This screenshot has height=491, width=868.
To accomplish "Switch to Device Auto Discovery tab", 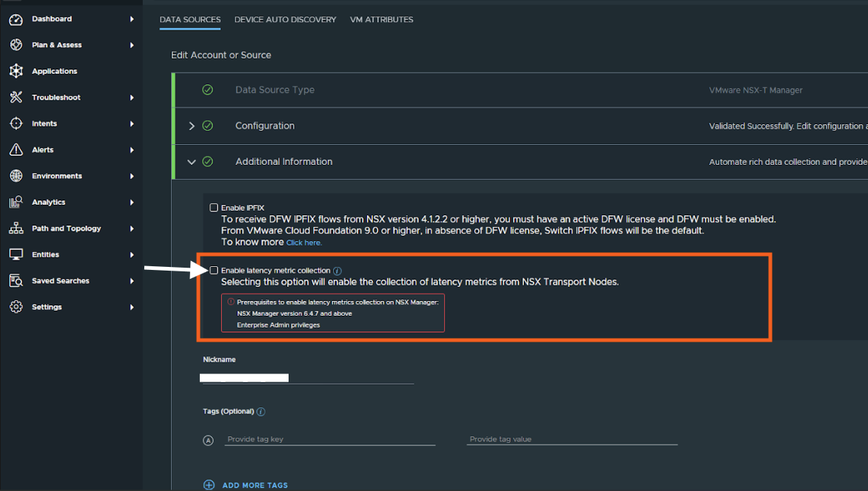I will [x=285, y=19].
